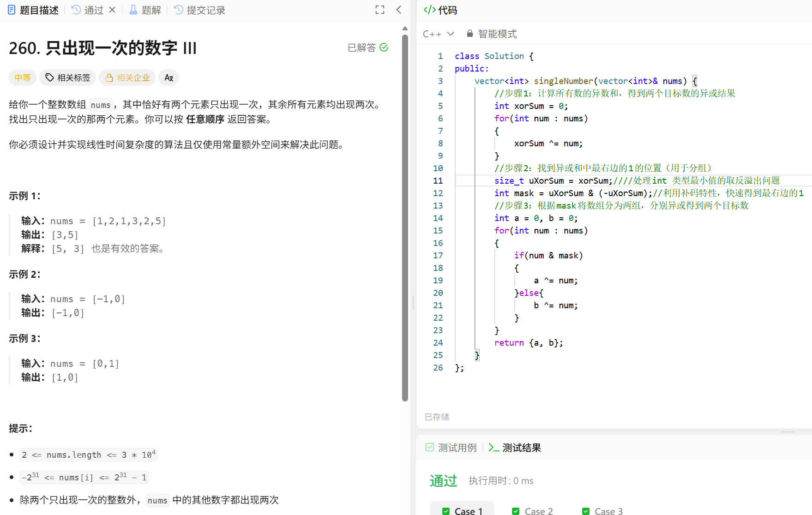Expand the 相关标签 section

point(67,78)
